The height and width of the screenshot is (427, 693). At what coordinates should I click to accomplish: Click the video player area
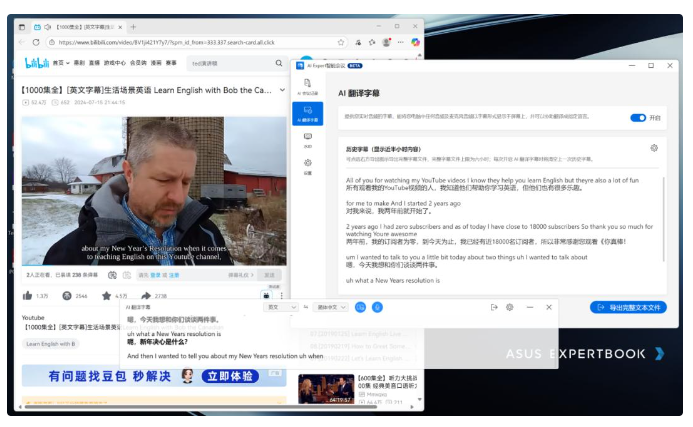(x=154, y=191)
